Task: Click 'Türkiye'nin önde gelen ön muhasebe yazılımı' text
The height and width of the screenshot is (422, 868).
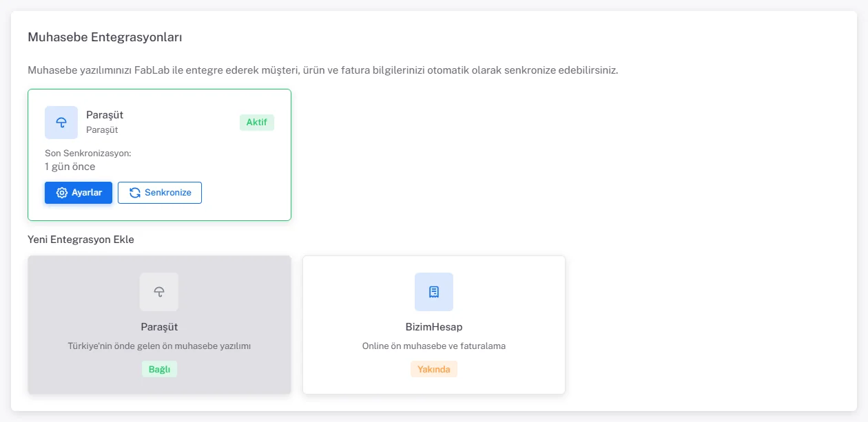Action: [x=159, y=346]
